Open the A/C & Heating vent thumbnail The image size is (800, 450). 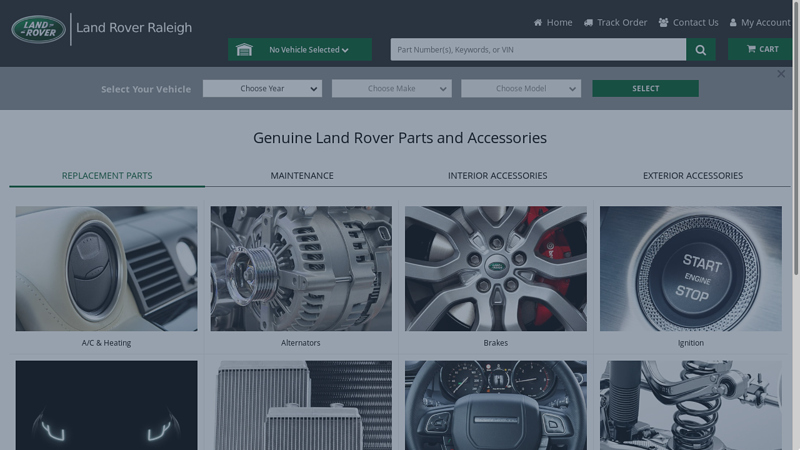pyautogui.click(x=106, y=268)
